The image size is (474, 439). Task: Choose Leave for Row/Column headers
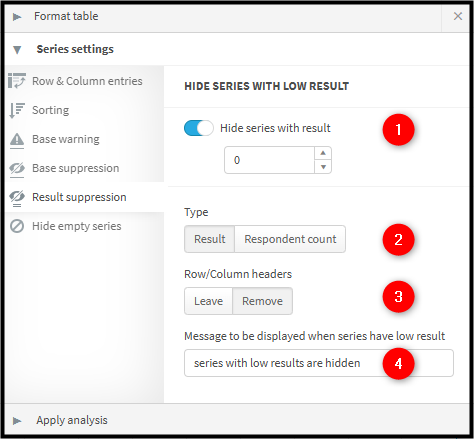(x=209, y=301)
